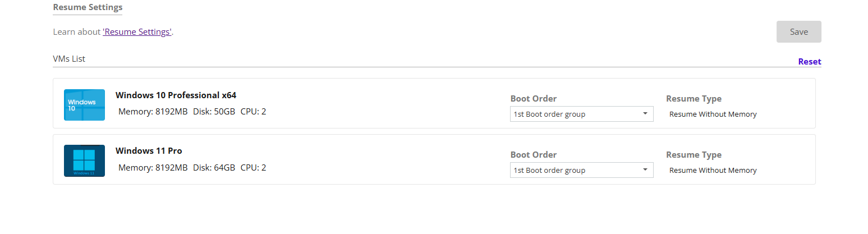Click the Windows 10 VM thumbnail icon

tap(84, 104)
